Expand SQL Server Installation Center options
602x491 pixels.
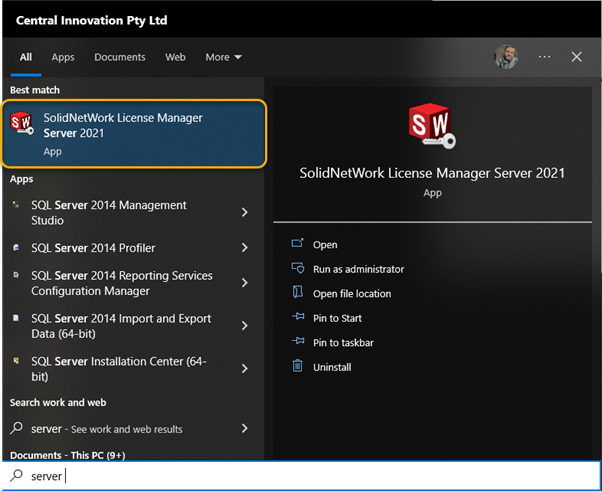[x=245, y=369]
